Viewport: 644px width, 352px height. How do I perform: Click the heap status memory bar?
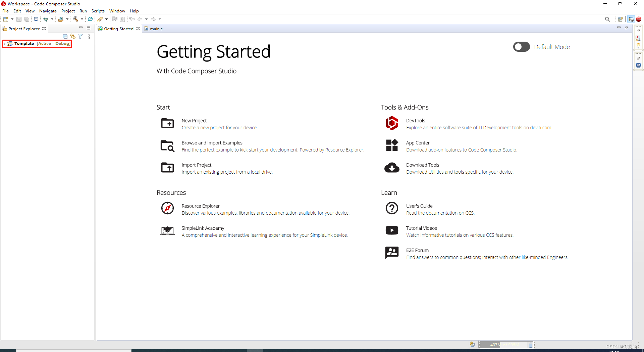pyautogui.click(x=503, y=345)
